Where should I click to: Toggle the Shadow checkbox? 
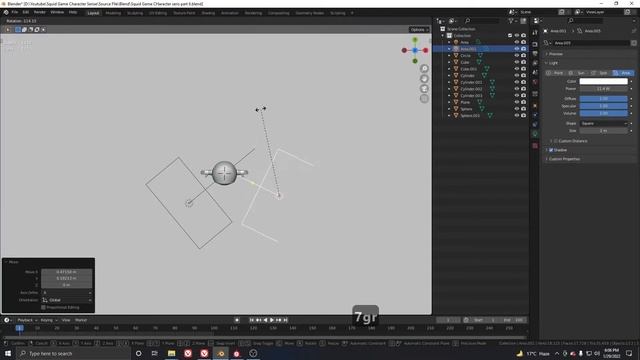(551, 150)
